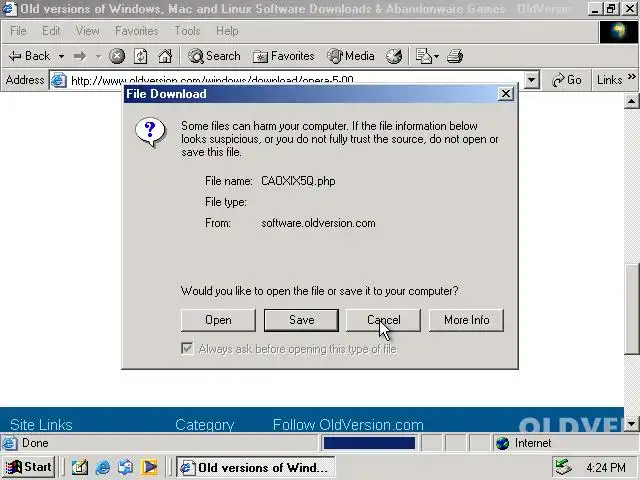This screenshot has height=480, width=640.
Task: Click the 4:24 PM clock
Action: 606,467
